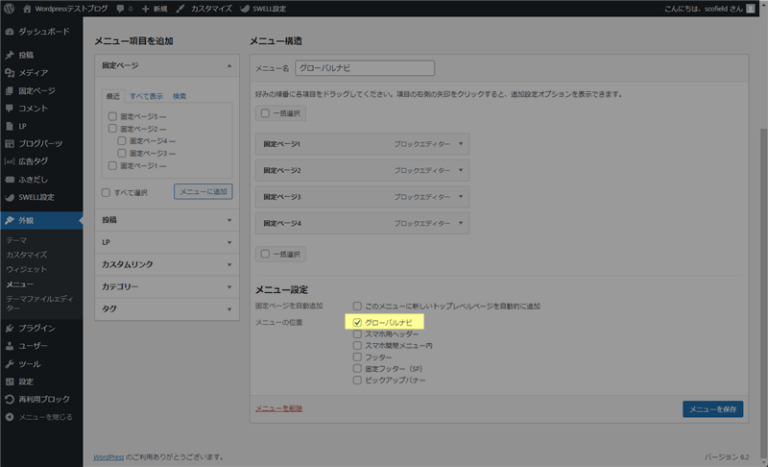This screenshot has height=467, width=768.
Task: Open the ウィジェット submenu item
Action: 26,270
